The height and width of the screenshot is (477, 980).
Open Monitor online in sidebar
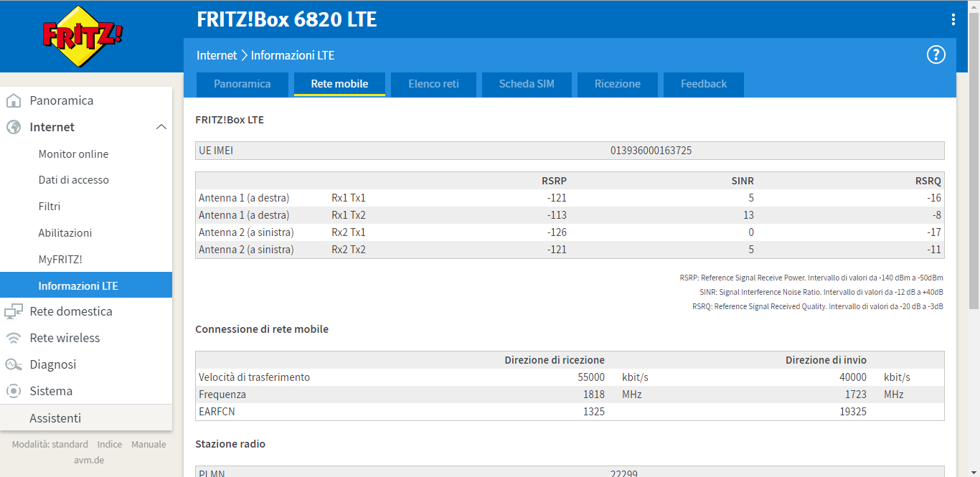point(73,154)
